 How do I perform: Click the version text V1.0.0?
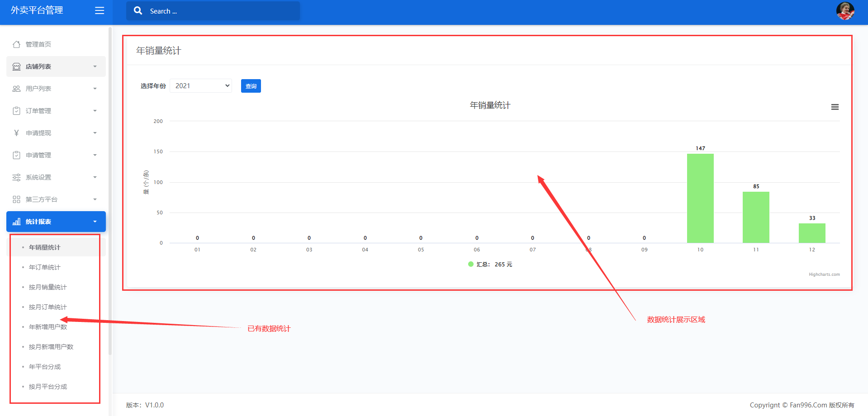click(x=154, y=405)
